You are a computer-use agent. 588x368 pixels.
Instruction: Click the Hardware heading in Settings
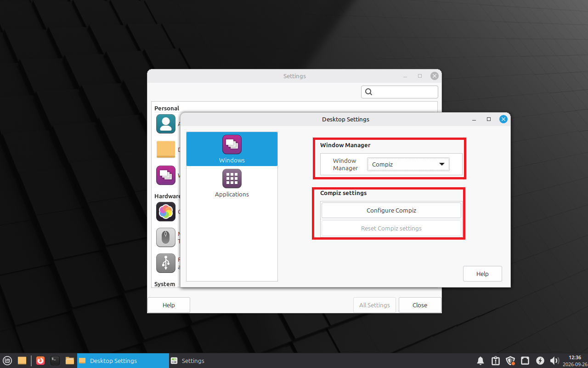pyautogui.click(x=168, y=196)
